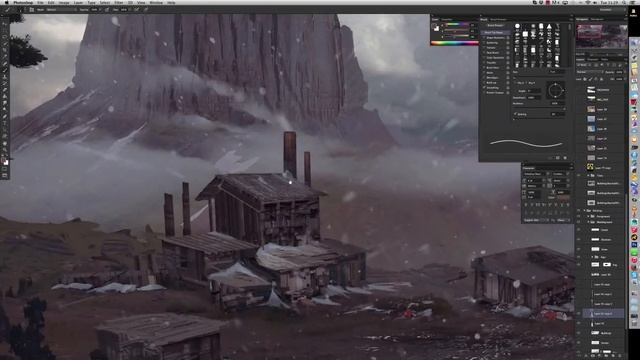Toggle Brush panel icon in options bar
The height and width of the screenshot is (360, 640).
32,9
